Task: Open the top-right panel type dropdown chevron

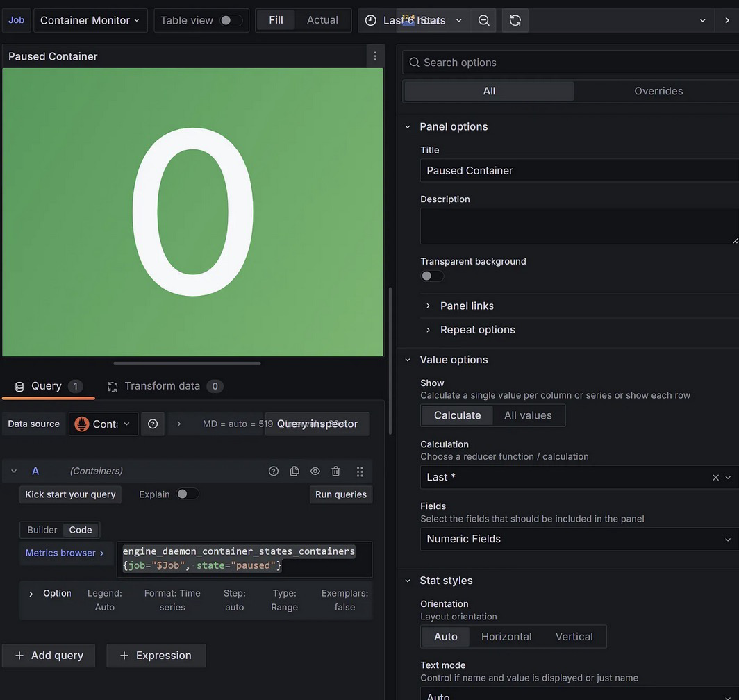Action: pyautogui.click(x=703, y=20)
